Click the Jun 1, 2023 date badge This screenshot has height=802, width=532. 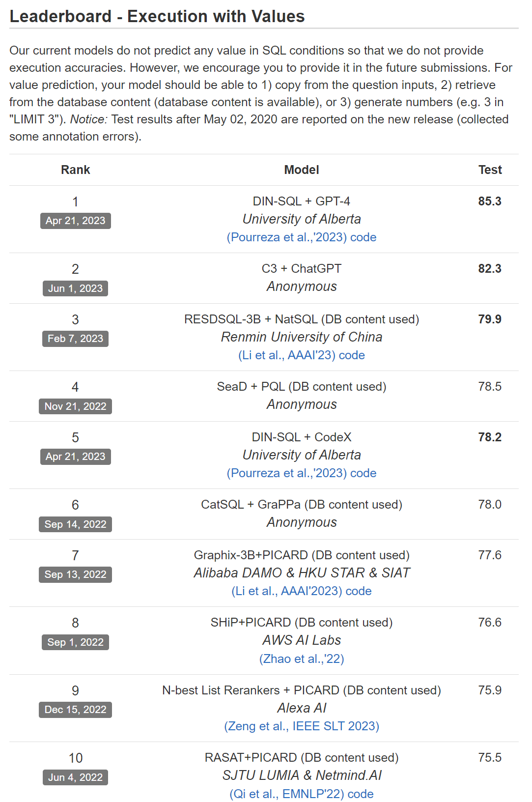[76, 288]
